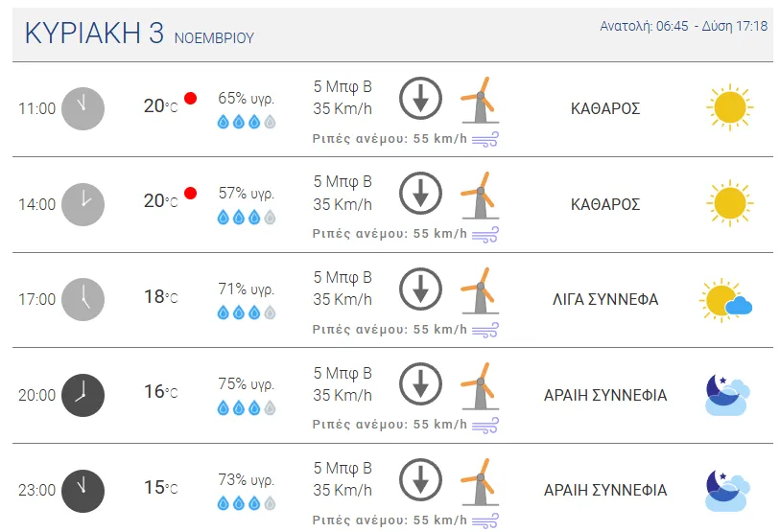Click the red dot beside 20°C at 14:00
This screenshot has height=532, width=780.
point(190,194)
